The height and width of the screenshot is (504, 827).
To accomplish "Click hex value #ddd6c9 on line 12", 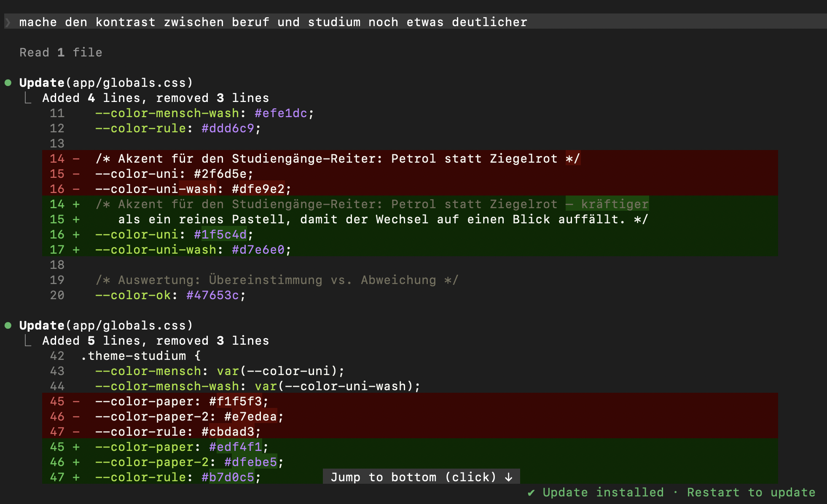I will 228,128.
